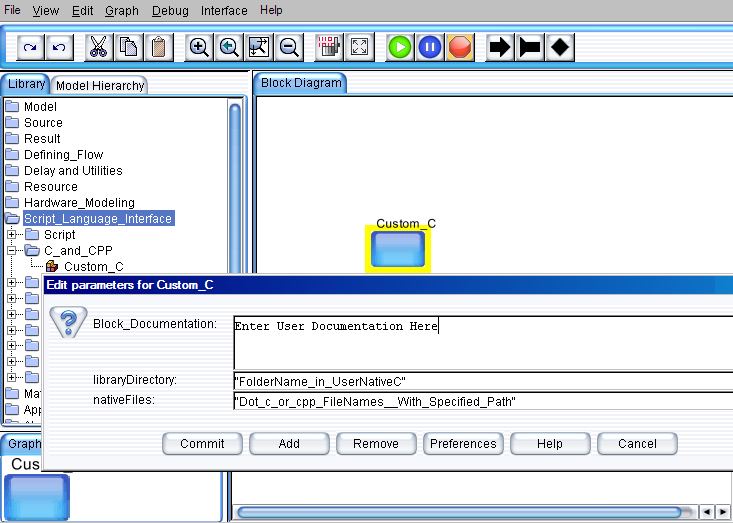Click the undo arrow toolbar icon
The image size is (733, 523).
click(x=59, y=47)
